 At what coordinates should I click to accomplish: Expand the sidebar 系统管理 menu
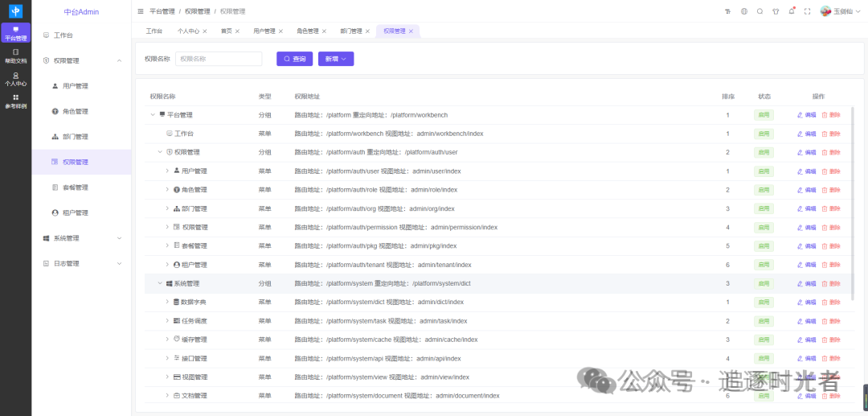pyautogui.click(x=119, y=238)
